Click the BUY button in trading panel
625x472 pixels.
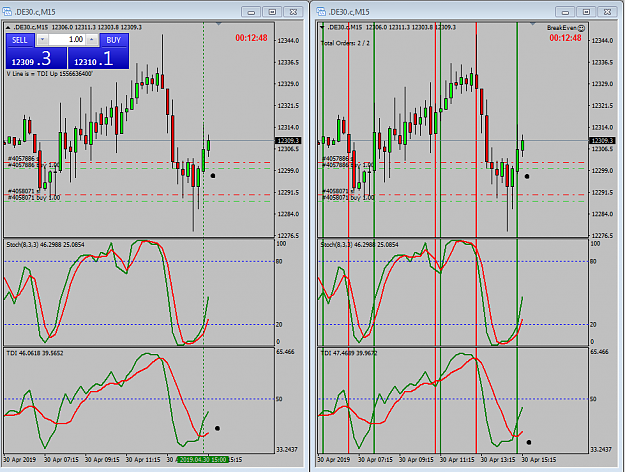114,40
